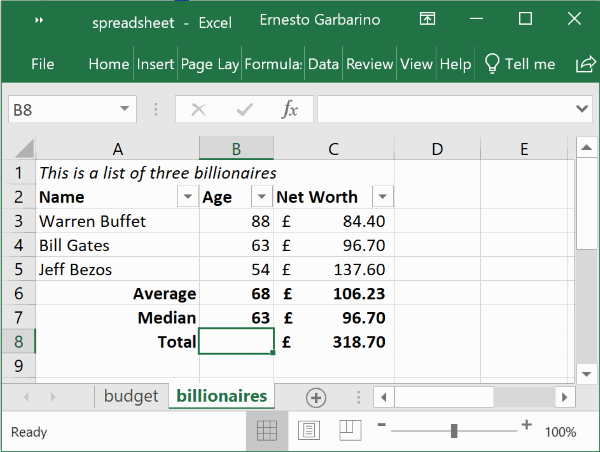The image size is (600, 452).
Task: Switch to the budget sheet tab
Action: click(x=131, y=396)
